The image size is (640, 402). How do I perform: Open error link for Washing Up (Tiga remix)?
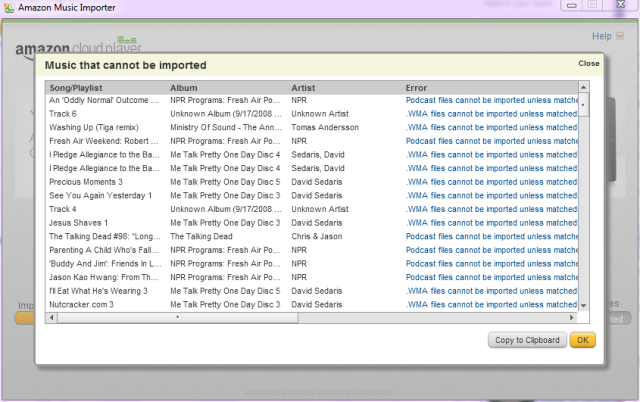pos(491,127)
